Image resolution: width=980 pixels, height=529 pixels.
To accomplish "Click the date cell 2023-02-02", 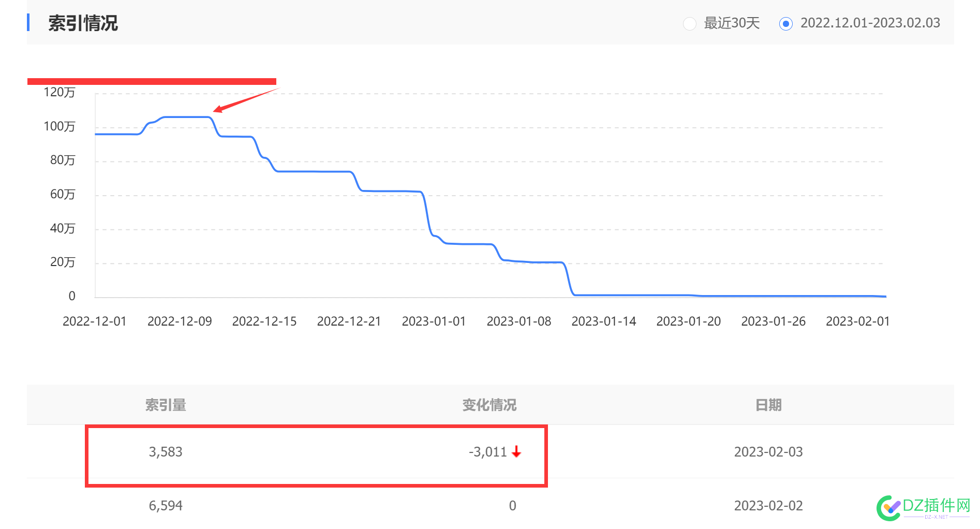I will click(768, 506).
